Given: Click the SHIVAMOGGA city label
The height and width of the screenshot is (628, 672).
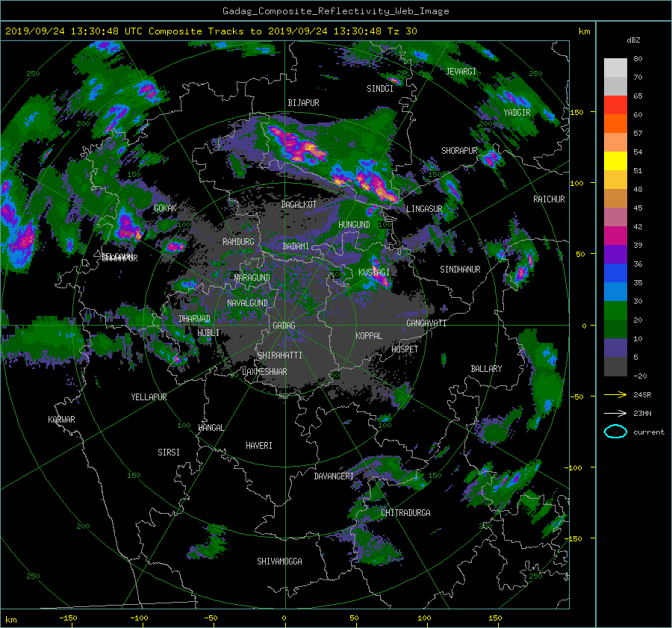Looking at the screenshot, I should pyautogui.click(x=279, y=562).
